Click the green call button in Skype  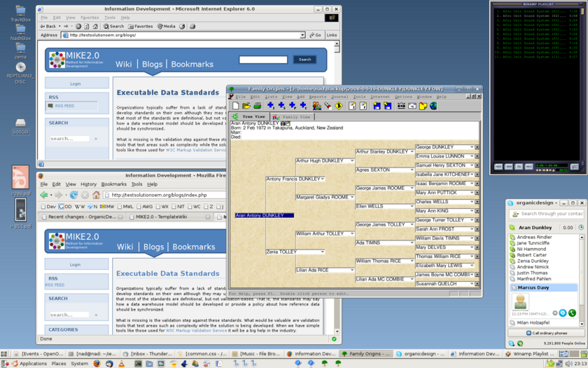click(x=572, y=313)
